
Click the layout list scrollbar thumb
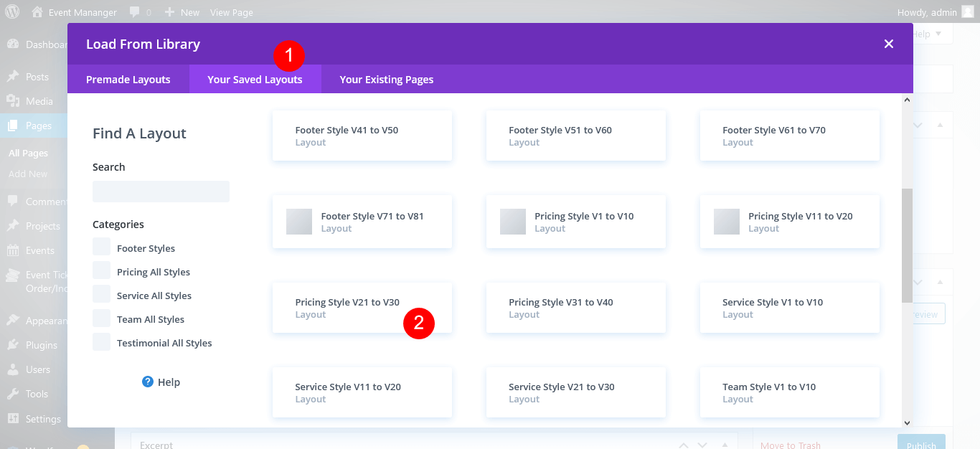coord(907,245)
